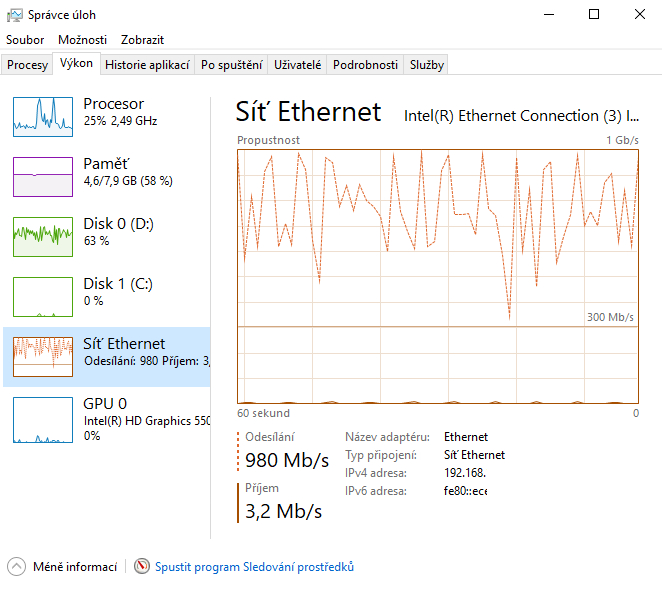Select the Procesor mini graph thumbnail
662x594 pixels.
[43, 117]
